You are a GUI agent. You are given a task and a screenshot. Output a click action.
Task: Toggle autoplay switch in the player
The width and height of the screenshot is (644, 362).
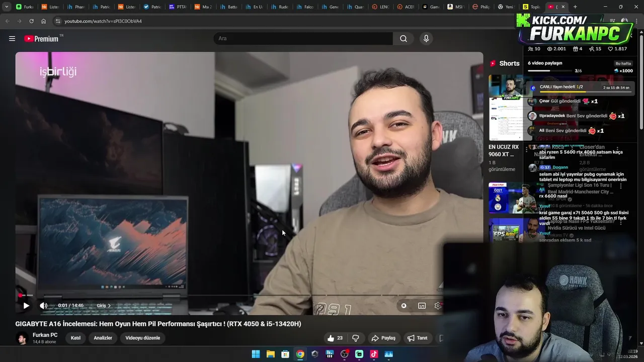(404, 306)
